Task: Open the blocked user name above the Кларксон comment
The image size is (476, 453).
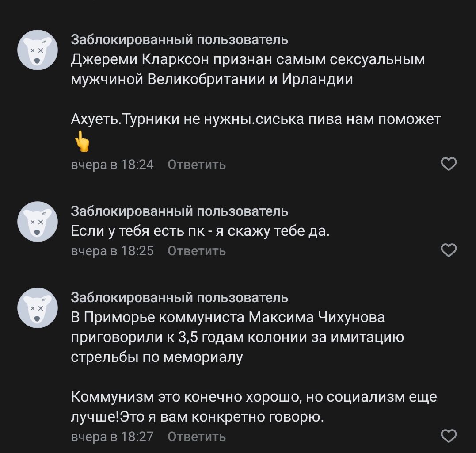Action: tap(179, 40)
